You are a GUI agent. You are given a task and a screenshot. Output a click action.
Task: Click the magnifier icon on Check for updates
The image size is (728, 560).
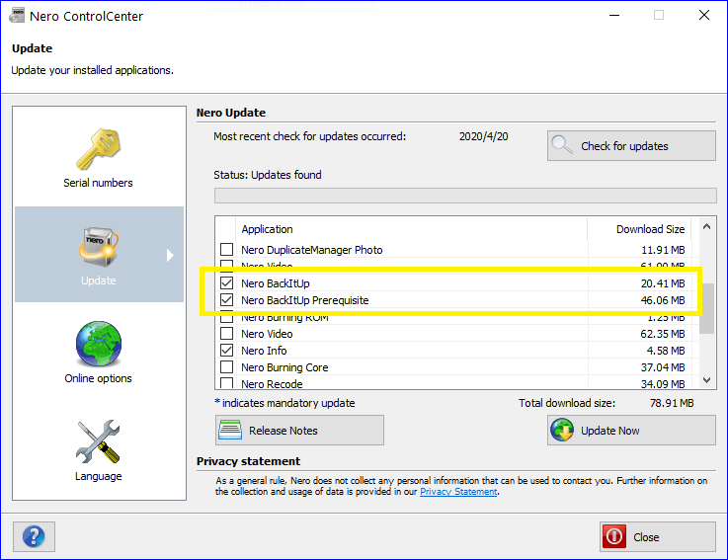pos(561,145)
